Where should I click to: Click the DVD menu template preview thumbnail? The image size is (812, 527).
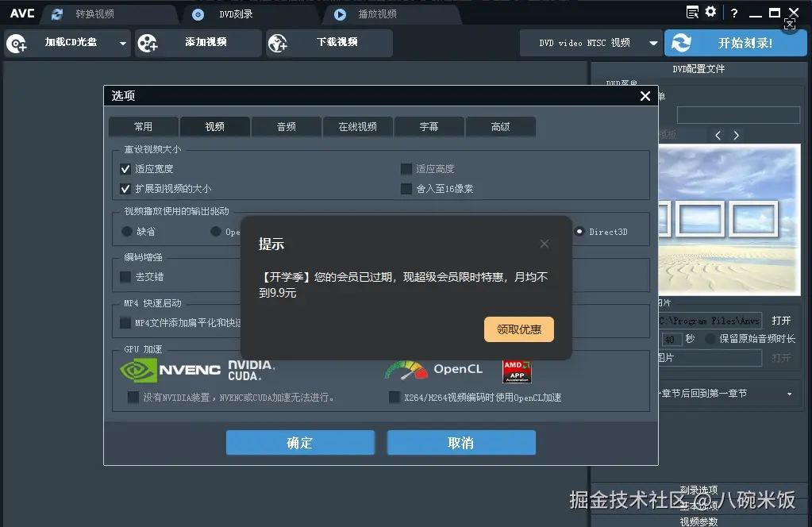click(729, 220)
